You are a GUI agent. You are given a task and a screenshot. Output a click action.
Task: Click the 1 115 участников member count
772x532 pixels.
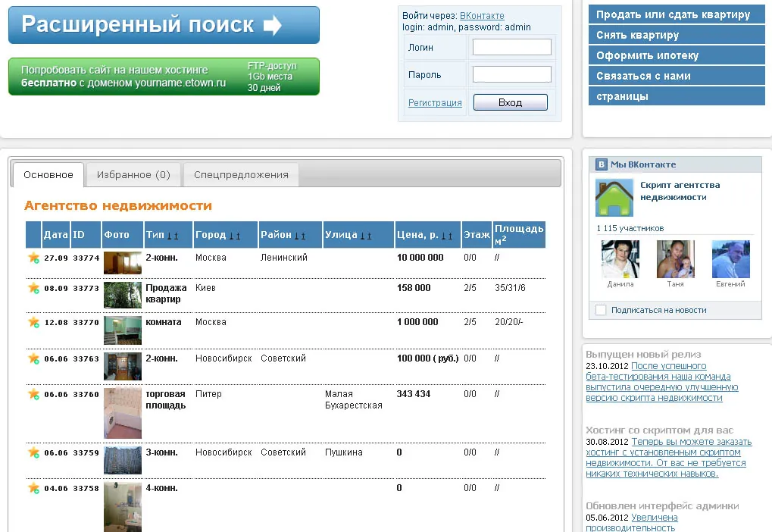point(630,229)
